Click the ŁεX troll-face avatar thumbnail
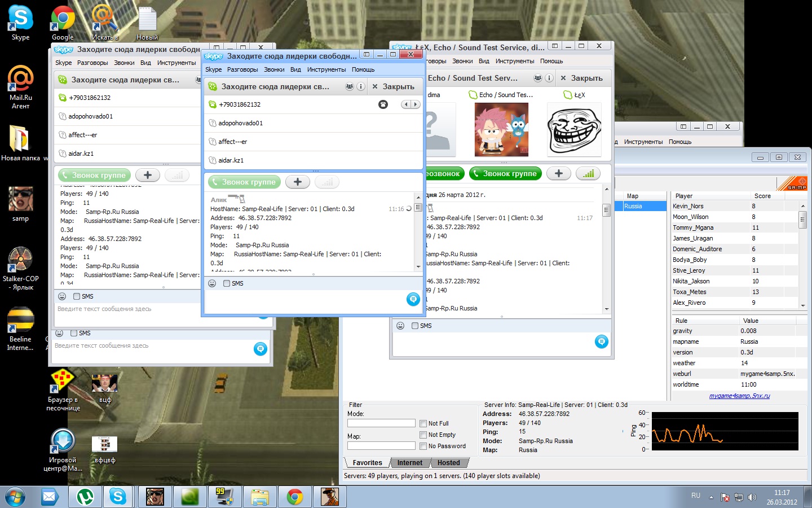Image resolution: width=812 pixels, height=508 pixels. 574,130
